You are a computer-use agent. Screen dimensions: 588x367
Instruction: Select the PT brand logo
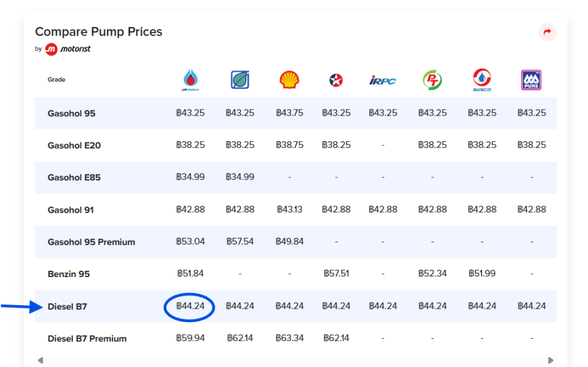point(432,80)
